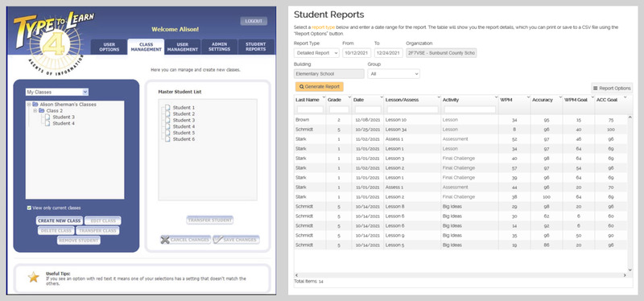
Task: Click Alison Sherman's Classes folder icon
Action: (x=35, y=105)
